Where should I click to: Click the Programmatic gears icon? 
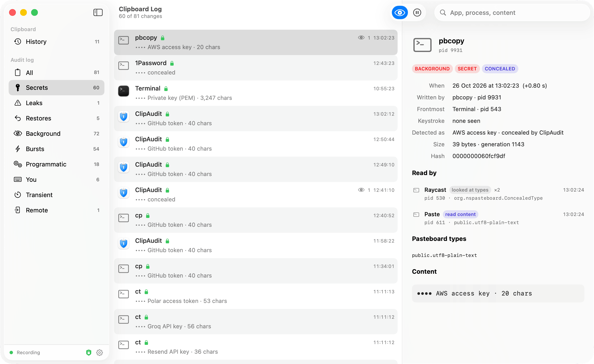click(x=17, y=164)
